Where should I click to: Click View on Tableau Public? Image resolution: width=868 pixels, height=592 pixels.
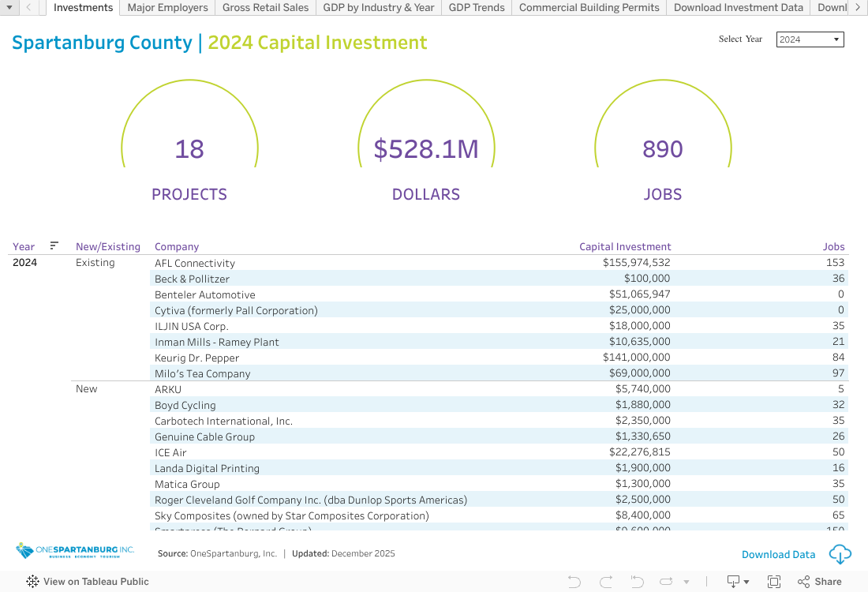[x=95, y=582]
